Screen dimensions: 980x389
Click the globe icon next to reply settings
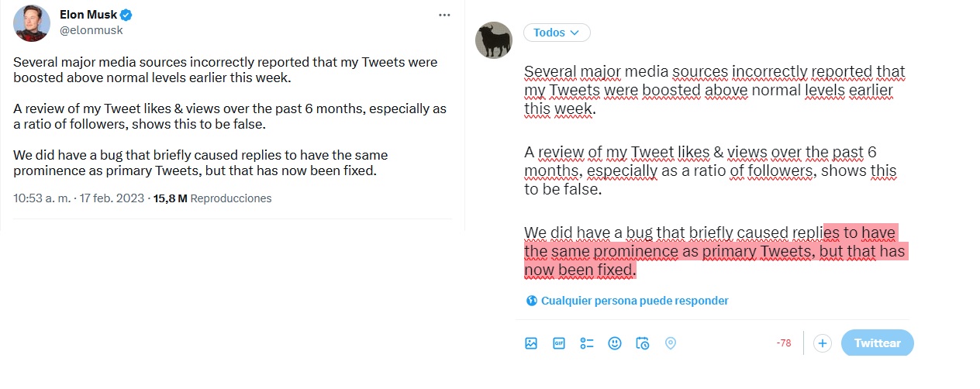pyautogui.click(x=531, y=301)
